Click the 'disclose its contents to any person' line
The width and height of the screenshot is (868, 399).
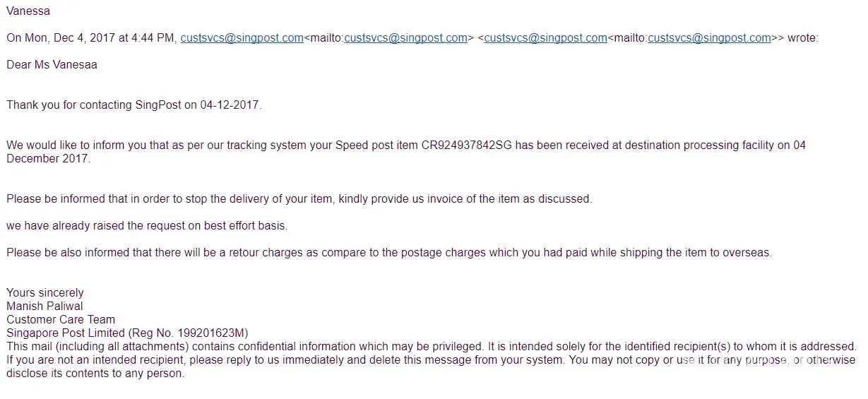[x=95, y=374]
